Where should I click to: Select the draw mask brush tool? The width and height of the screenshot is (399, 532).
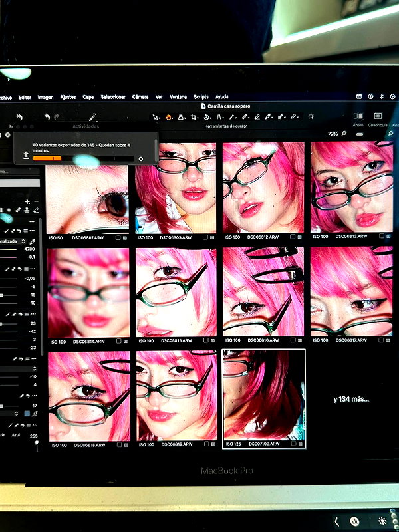232,118
